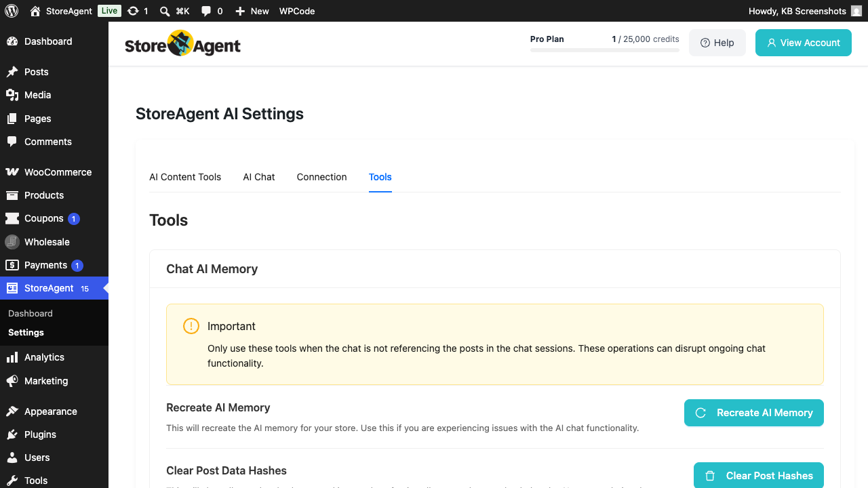Screen dimensions: 868x488
Task: Click the Pro Plan credits progress bar
Action: click(x=605, y=50)
